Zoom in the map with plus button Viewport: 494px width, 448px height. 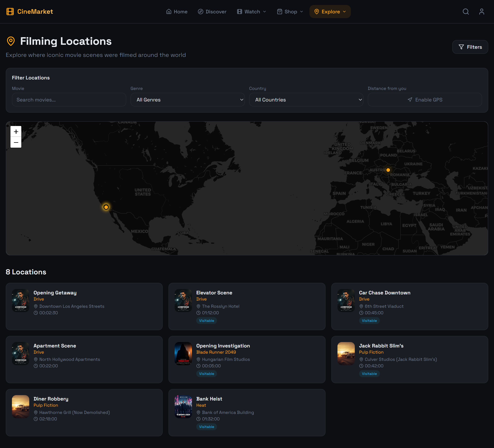click(x=16, y=132)
